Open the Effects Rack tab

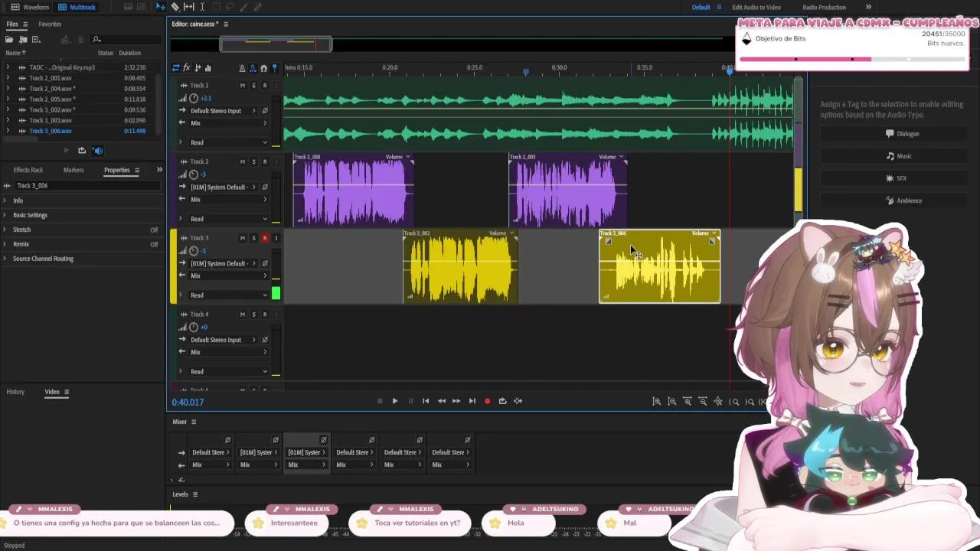[x=28, y=170]
